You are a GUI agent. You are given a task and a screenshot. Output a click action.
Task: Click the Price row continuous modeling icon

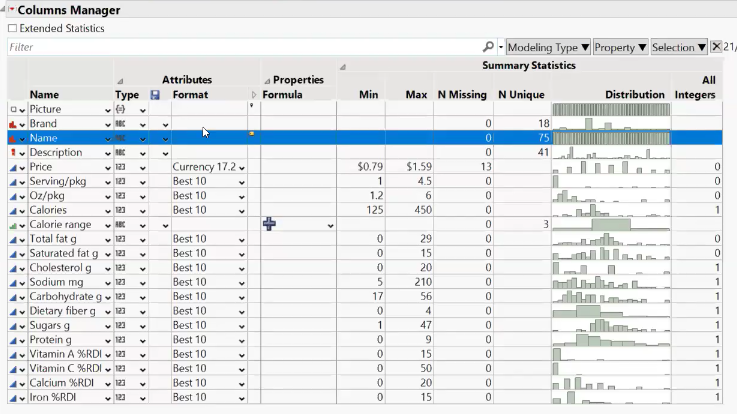point(13,167)
